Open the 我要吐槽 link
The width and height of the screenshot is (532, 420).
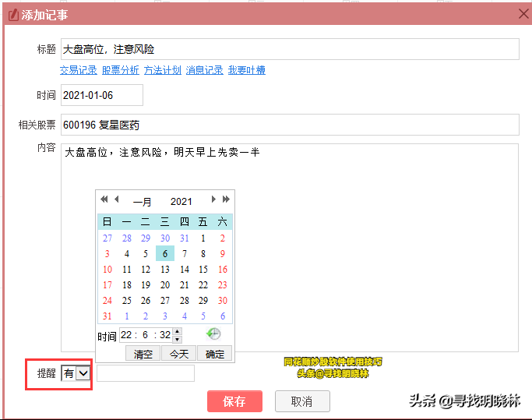tap(247, 70)
